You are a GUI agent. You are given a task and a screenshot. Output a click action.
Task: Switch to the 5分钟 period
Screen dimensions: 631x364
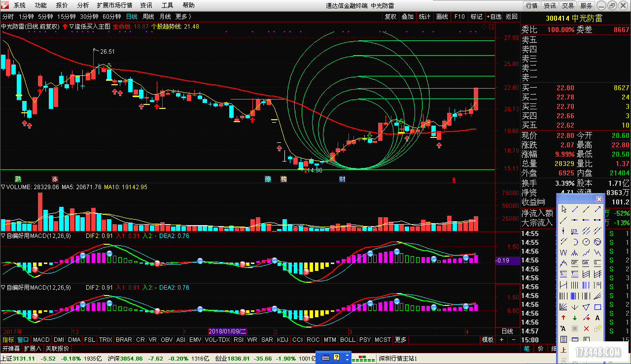[x=45, y=16]
